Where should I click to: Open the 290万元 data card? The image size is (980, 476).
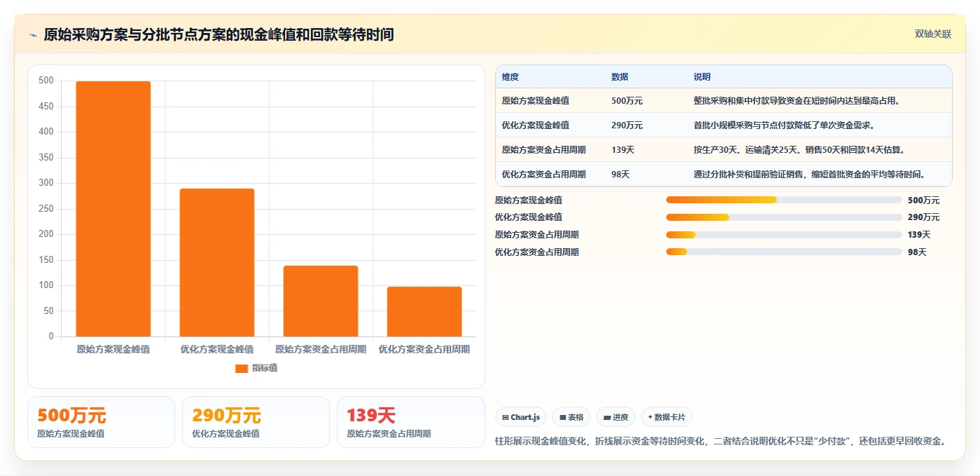(x=256, y=422)
